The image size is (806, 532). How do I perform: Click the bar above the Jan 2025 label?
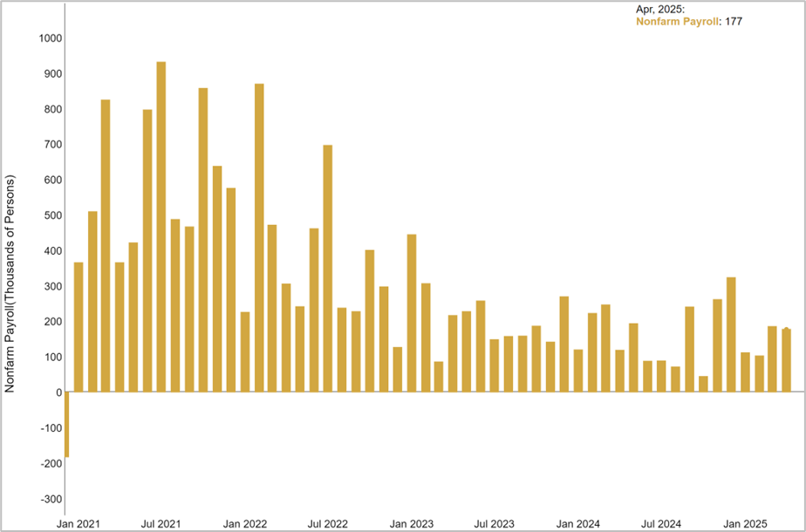click(745, 372)
